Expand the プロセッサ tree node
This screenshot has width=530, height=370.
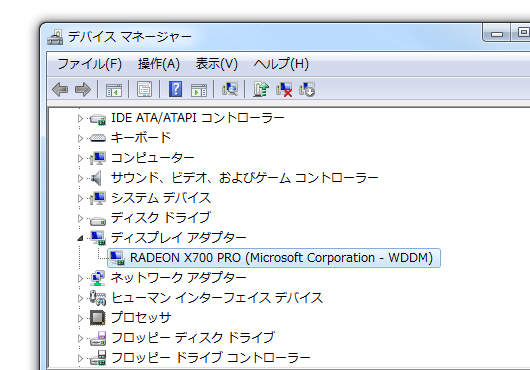point(80,318)
